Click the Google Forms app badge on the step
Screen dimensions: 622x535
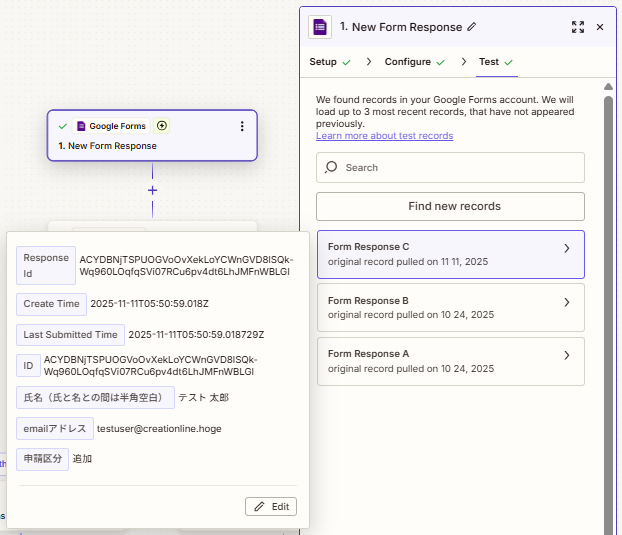(x=111, y=126)
